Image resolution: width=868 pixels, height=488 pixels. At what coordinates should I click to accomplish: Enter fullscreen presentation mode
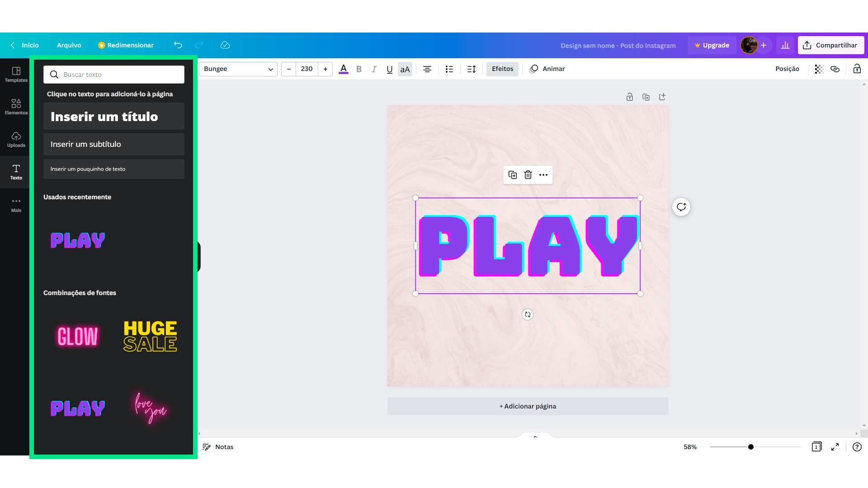point(835,447)
